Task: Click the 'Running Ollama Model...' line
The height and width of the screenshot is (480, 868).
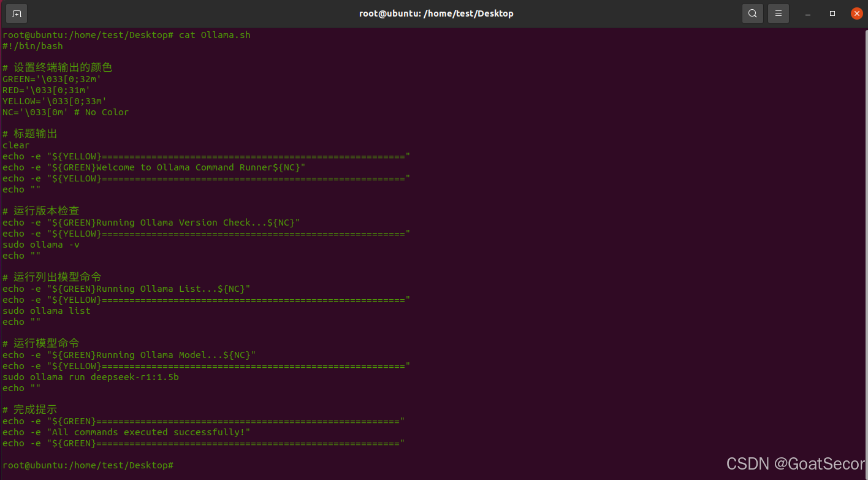Action: pos(129,355)
